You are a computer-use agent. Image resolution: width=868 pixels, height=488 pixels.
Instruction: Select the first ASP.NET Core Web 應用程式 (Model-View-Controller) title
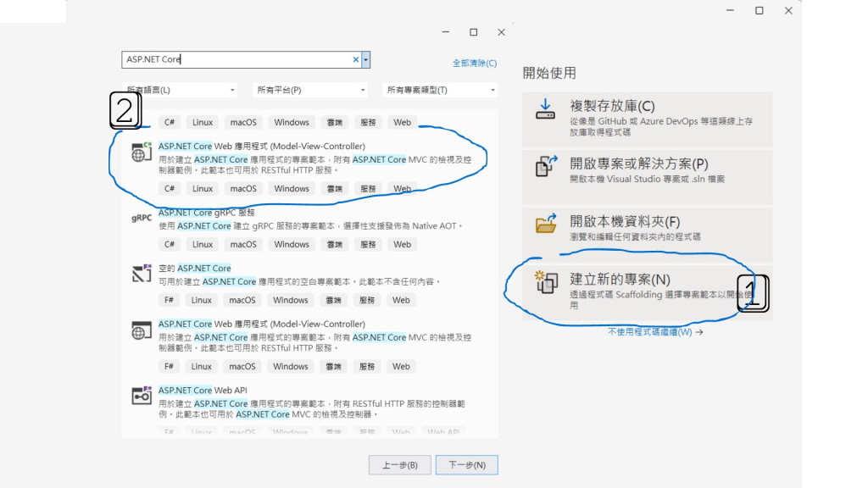pos(262,146)
